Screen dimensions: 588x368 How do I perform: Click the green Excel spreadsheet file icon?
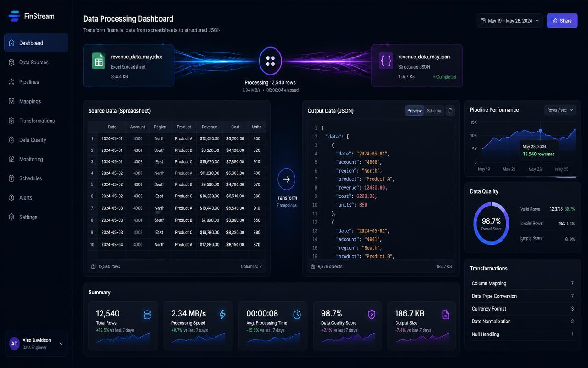pyautogui.click(x=98, y=61)
